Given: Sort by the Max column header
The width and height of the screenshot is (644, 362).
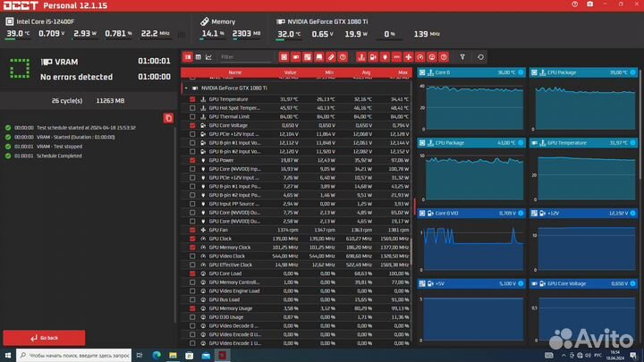Looking at the screenshot, I should click(402, 72).
